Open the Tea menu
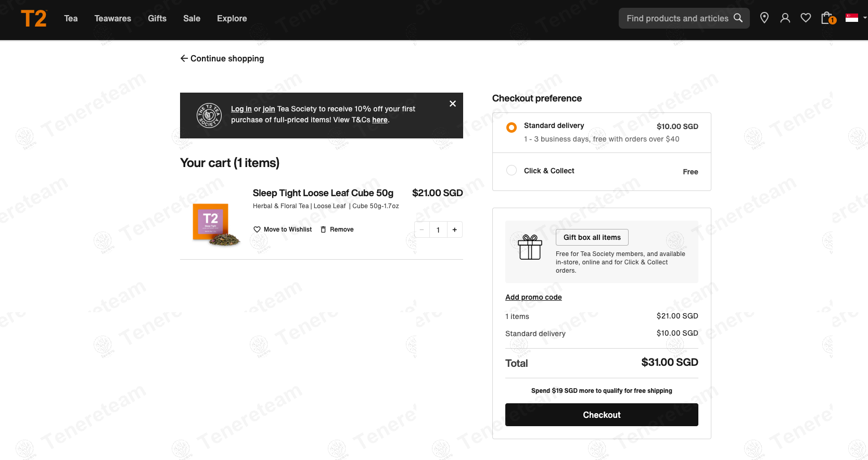 click(x=71, y=19)
